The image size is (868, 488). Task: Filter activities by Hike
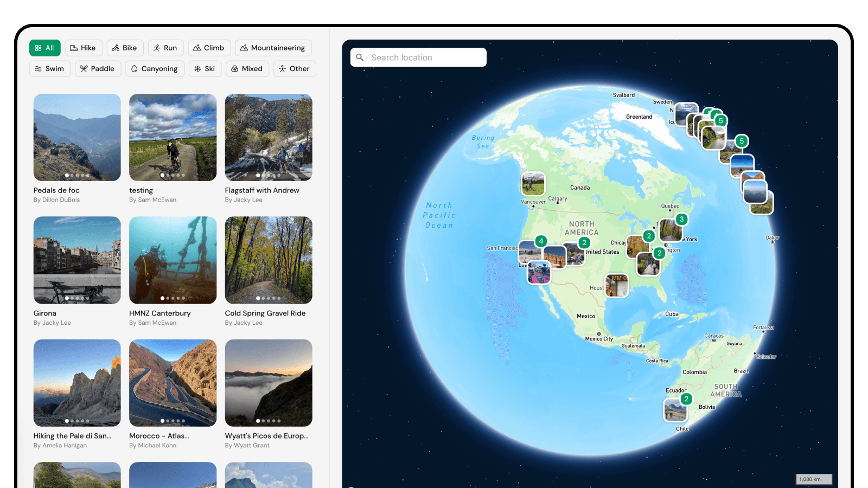pos(83,48)
